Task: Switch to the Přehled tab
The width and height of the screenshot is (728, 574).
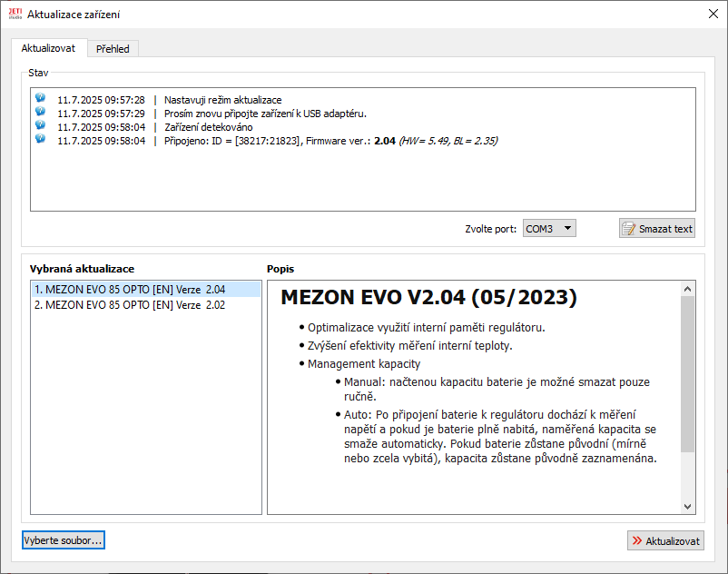Action: (x=113, y=49)
